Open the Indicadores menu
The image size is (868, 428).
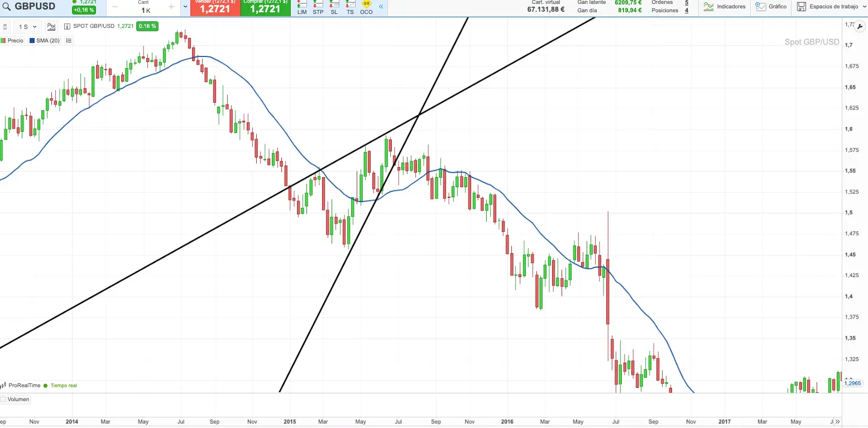tap(725, 7)
